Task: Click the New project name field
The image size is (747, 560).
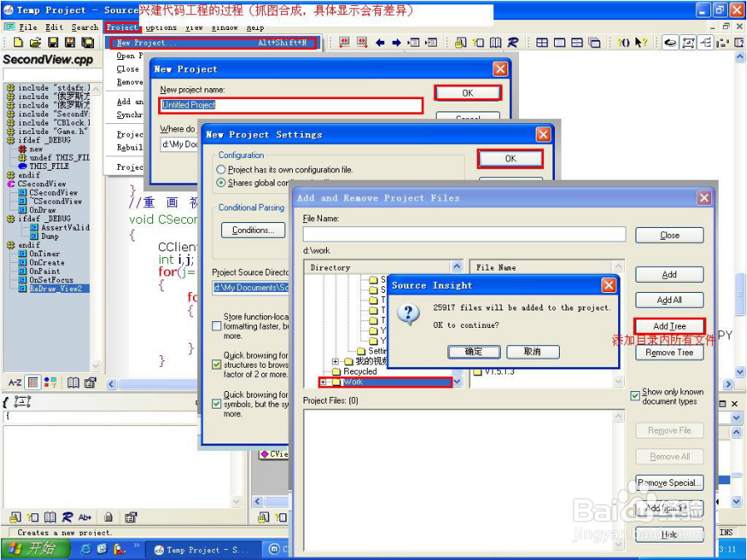Action: (x=291, y=106)
